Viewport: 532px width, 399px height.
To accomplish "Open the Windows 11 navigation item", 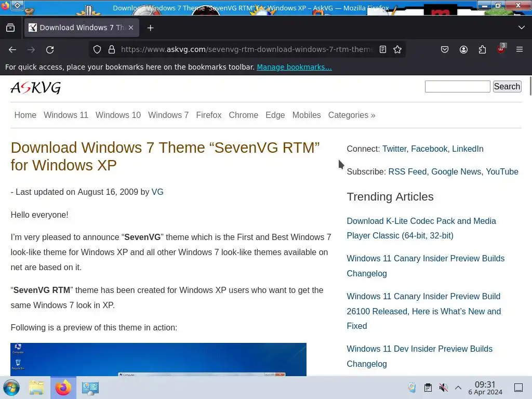I will pos(66,115).
